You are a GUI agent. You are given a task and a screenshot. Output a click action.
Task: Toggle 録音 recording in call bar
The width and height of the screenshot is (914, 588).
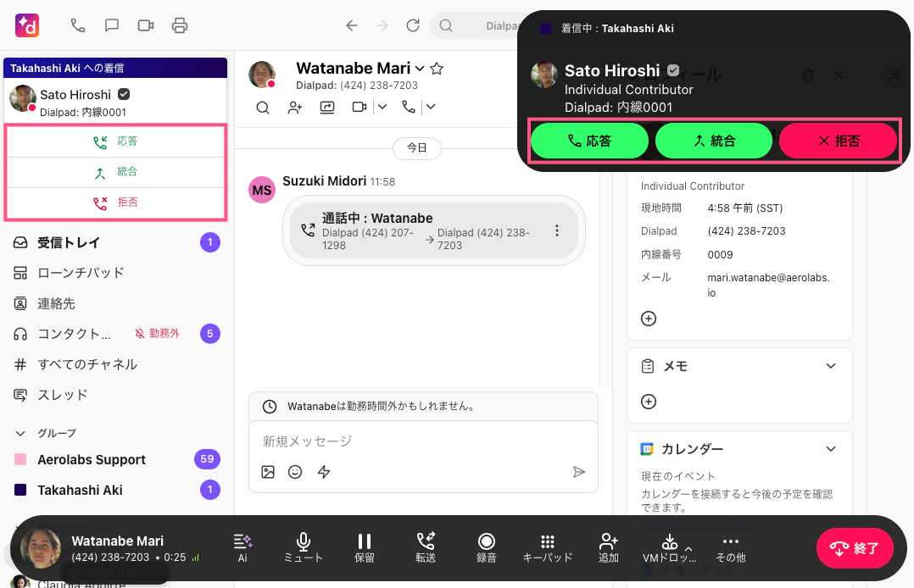click(x=486, y=548)
